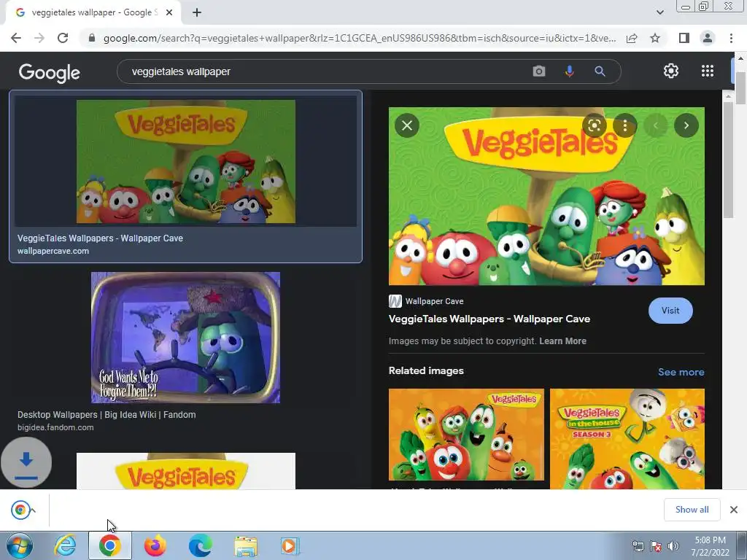This screenshot has width=747, height=560.
Task: Open the side panel icon
Action: click(x=684, y=38)
